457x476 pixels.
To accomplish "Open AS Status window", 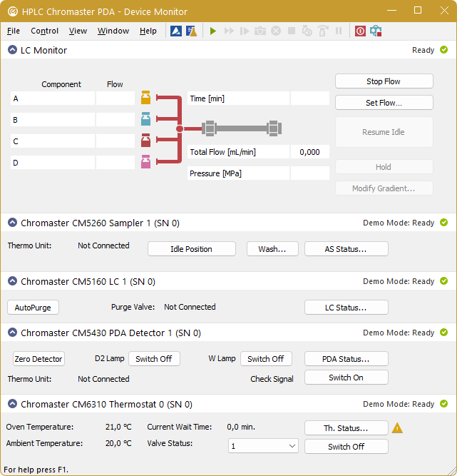I will (x=346, y=249).
